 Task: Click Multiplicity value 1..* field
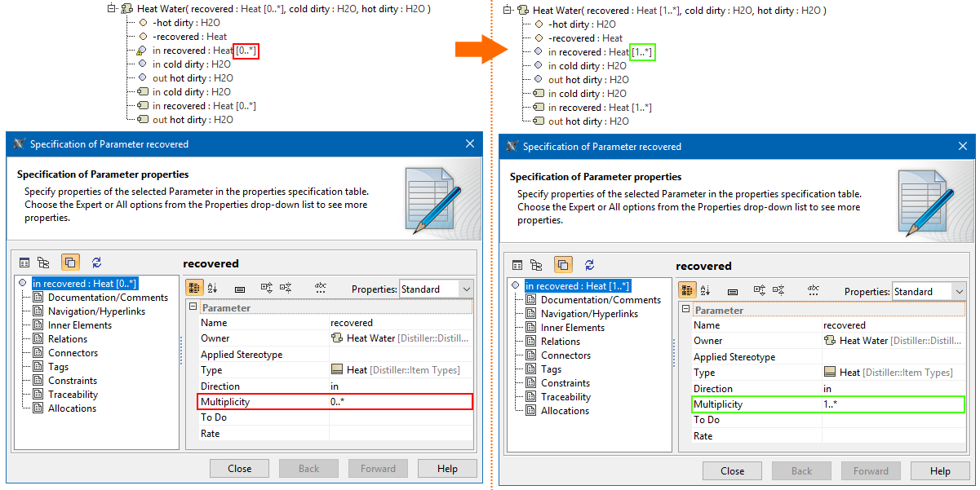[894, 404]
